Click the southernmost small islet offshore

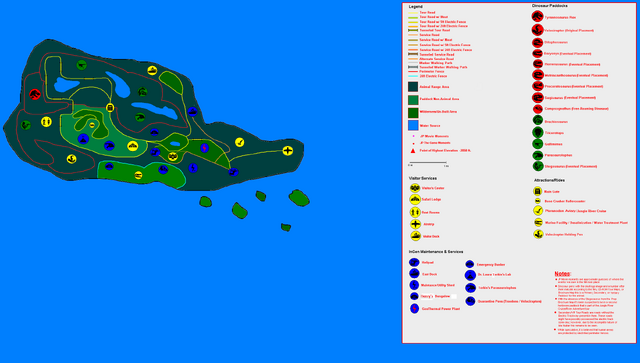tap(286, 227)
